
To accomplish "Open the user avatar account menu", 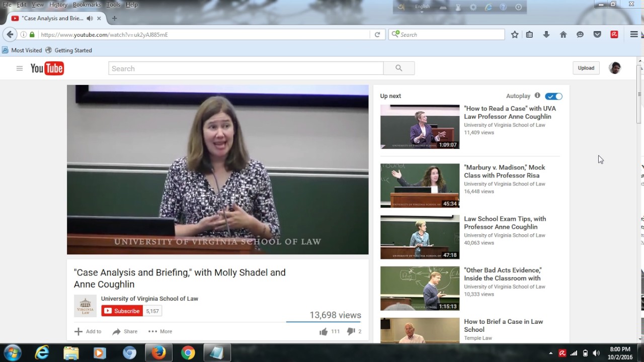I will [x=615, y=68].
